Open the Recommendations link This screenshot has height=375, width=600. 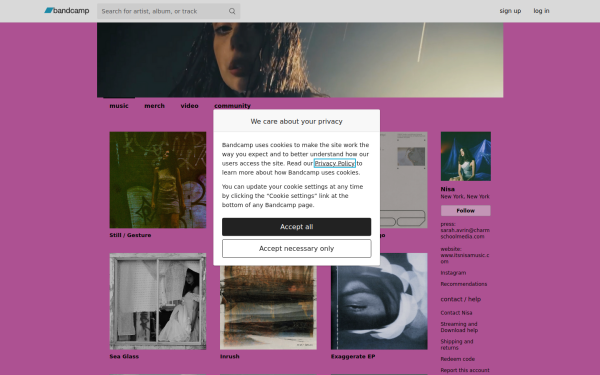[464, 284]
